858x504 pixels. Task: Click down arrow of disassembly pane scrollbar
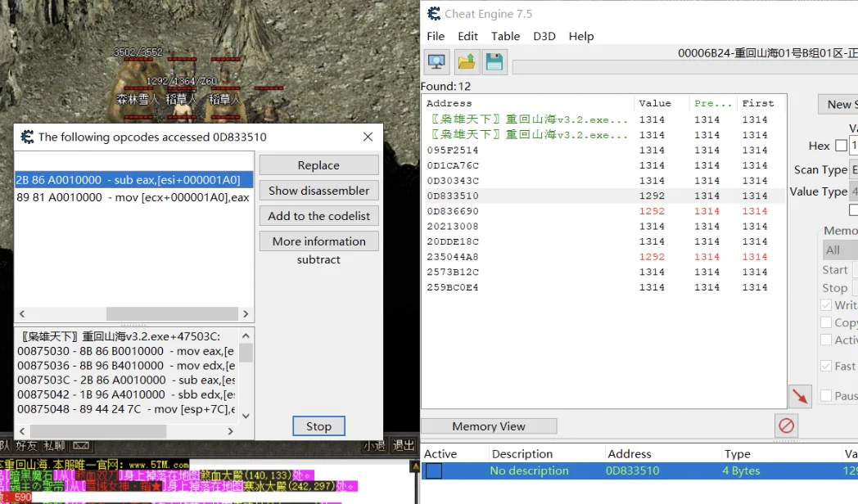coord(246,416)
